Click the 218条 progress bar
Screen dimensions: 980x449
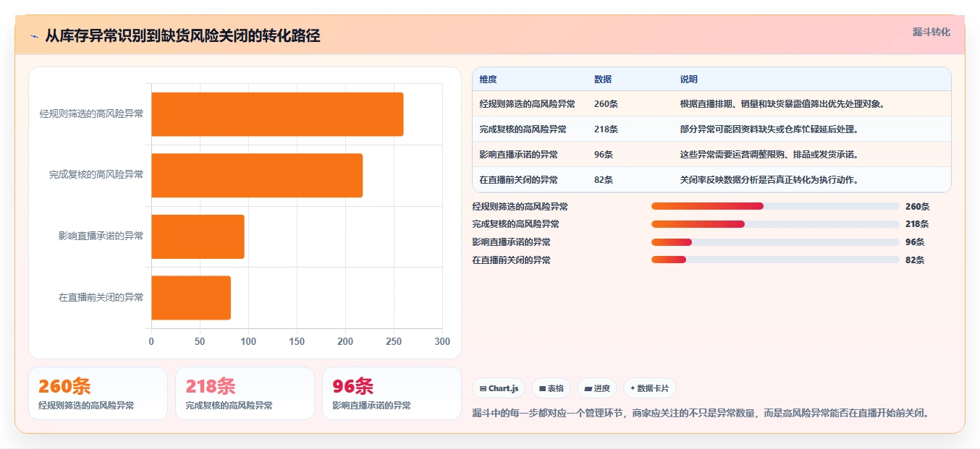[775, 224]
